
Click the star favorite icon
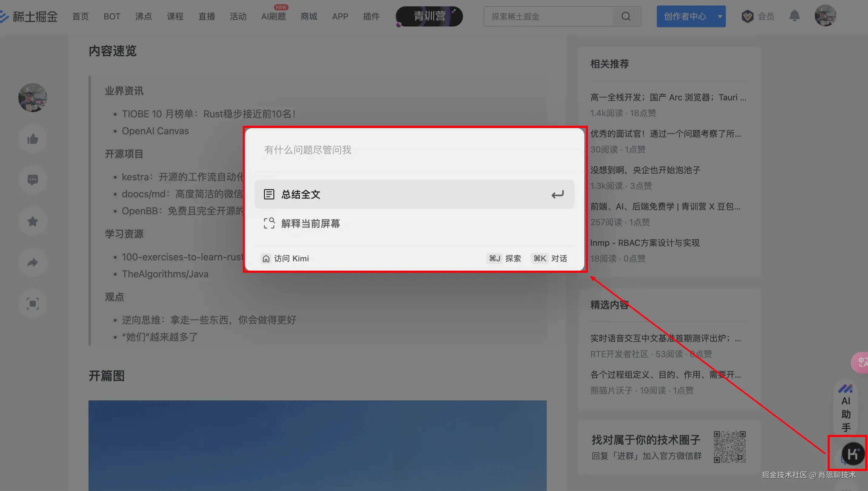33,221
